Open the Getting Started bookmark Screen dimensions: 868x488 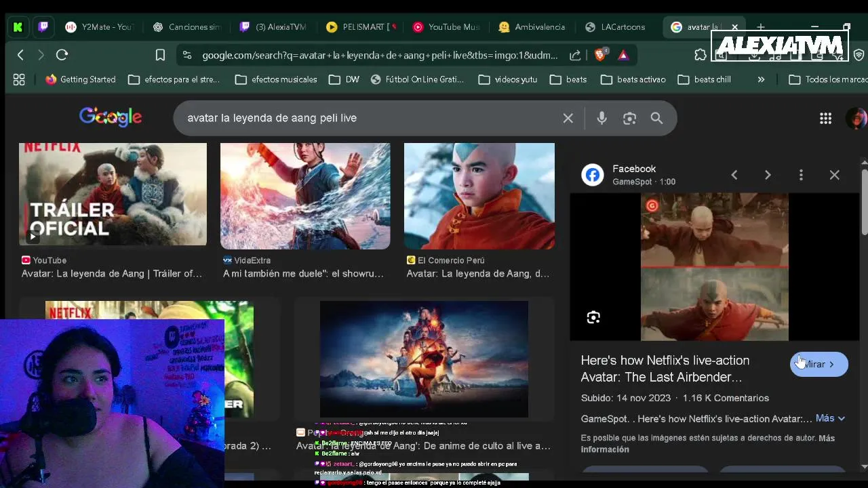tap(80, 79)
